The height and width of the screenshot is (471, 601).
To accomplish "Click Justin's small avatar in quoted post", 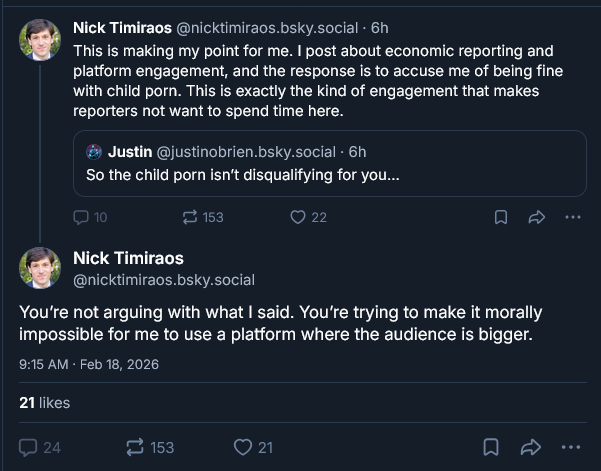I will pyautogui.click(x=94, y=152).
